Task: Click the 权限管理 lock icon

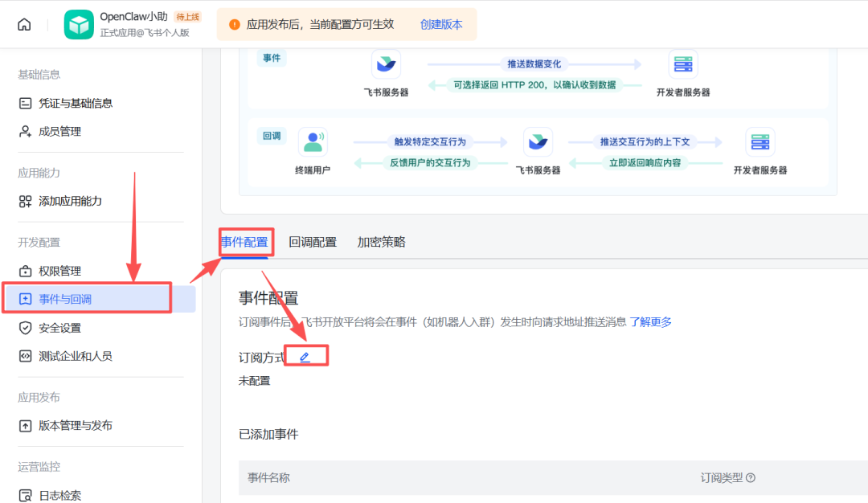Action: 26,271
